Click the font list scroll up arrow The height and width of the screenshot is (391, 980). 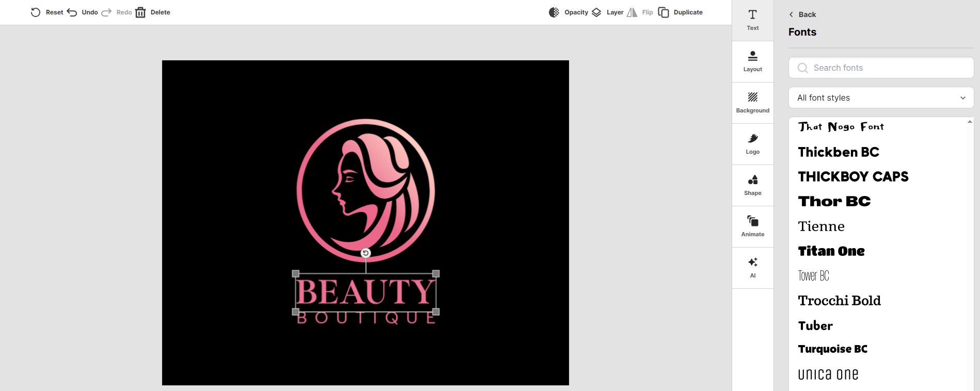coord(970,122)
